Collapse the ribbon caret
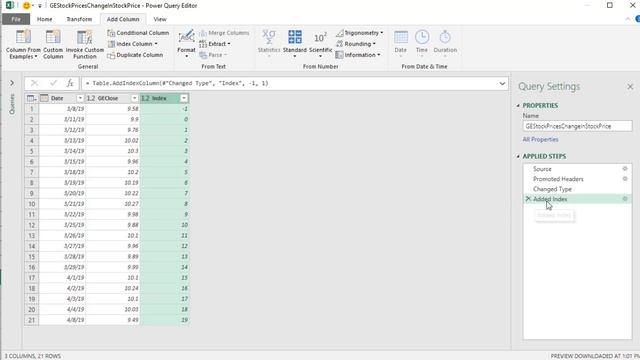The width and height of the screenshot is (640, 360). pos(628,19)
